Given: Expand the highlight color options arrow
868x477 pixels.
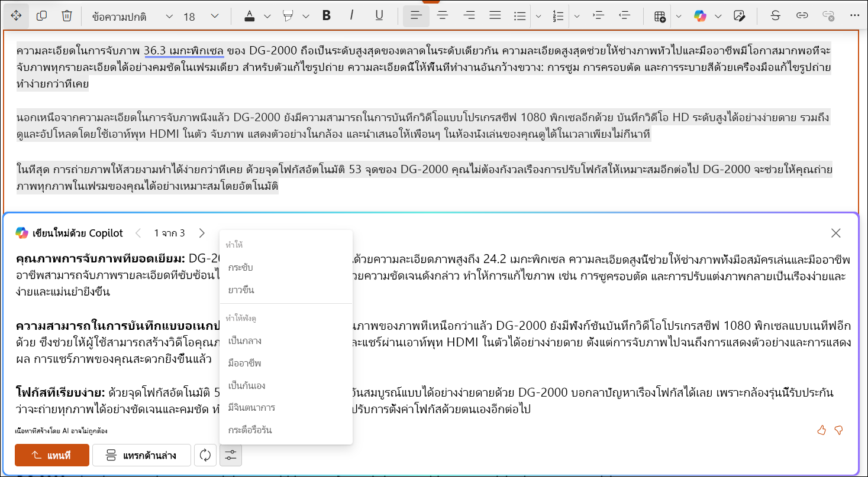Looking at the screenshot, I should [x=305, y=17].
